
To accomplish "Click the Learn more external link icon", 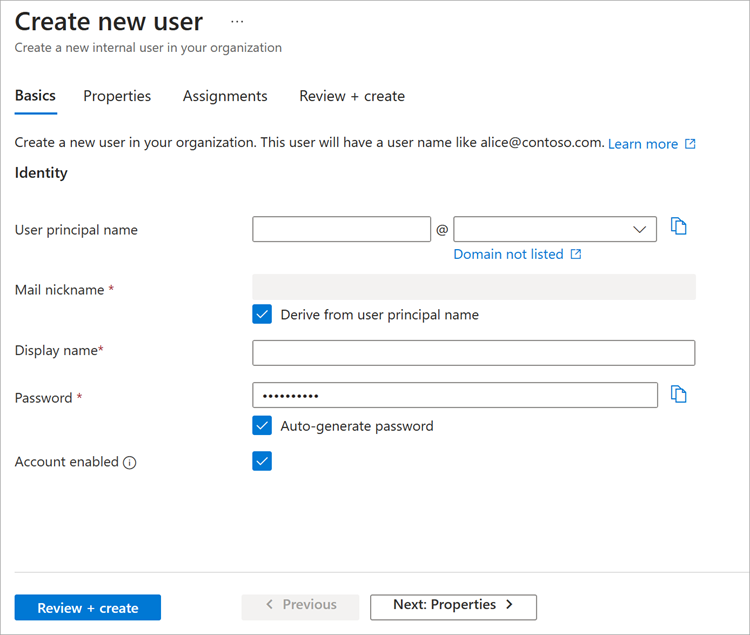I will coord(690,144).
